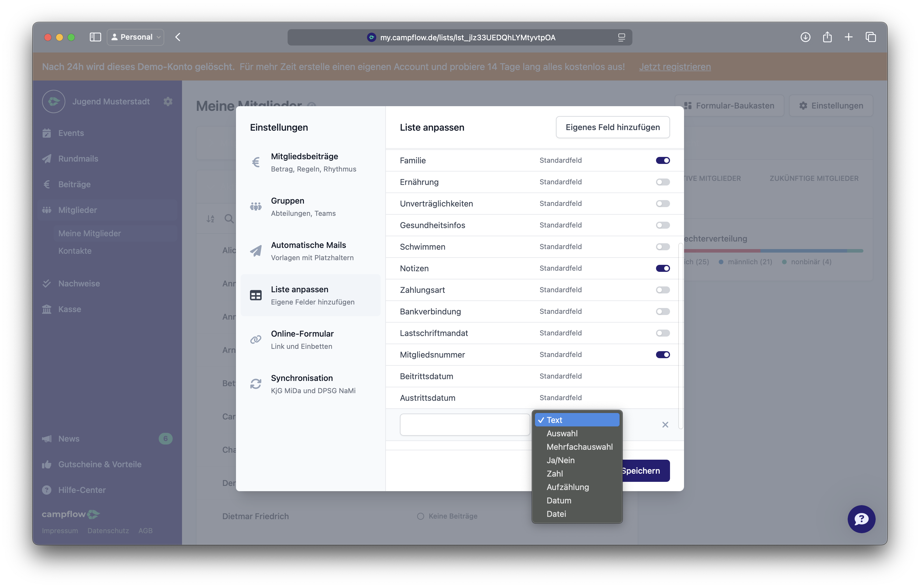
Task: Open Online-Formular settings section
Action: point(311,340)
